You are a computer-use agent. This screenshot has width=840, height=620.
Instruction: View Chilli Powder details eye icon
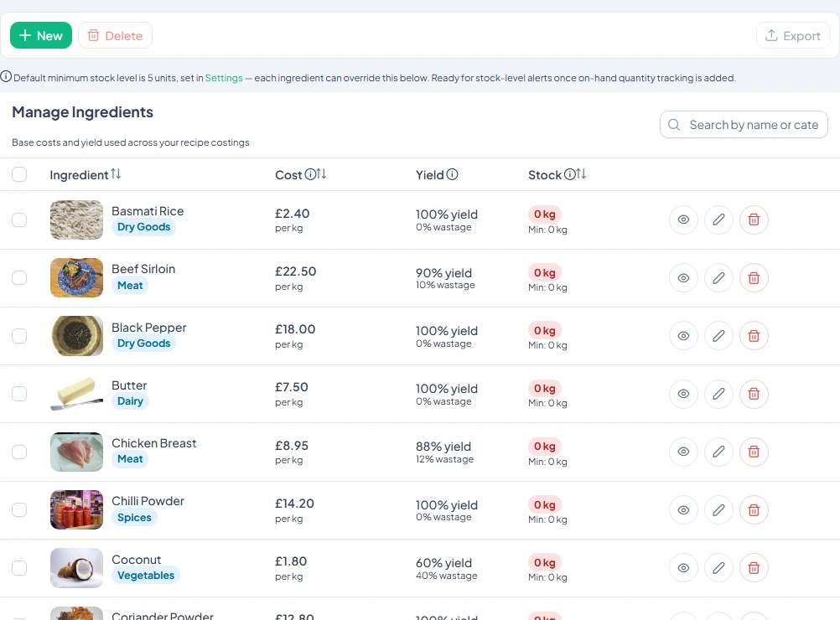click(x=683, y=509)
